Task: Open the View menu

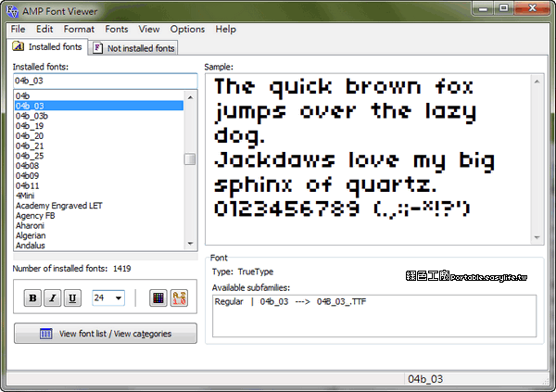Action: tap(149, 29)
